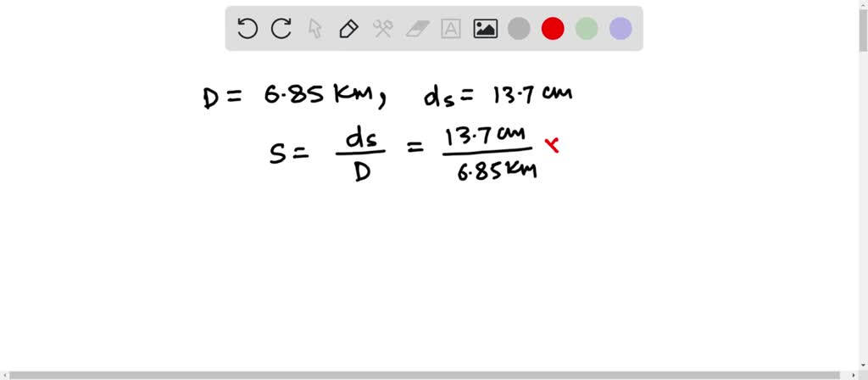Viewport: 868px width, 380px height.
Task: Set pen color to red
Action: click(553, 28)
